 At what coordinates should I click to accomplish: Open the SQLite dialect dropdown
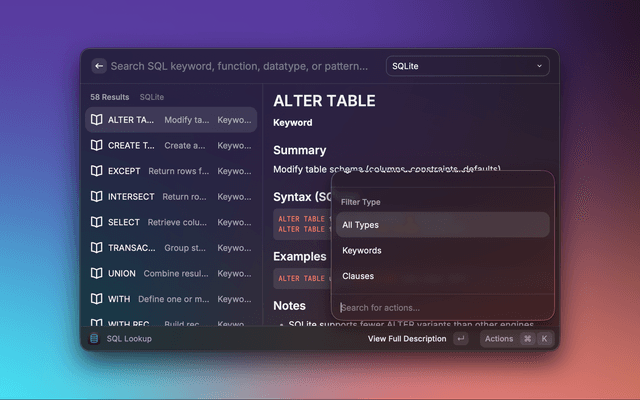(467, 66)
